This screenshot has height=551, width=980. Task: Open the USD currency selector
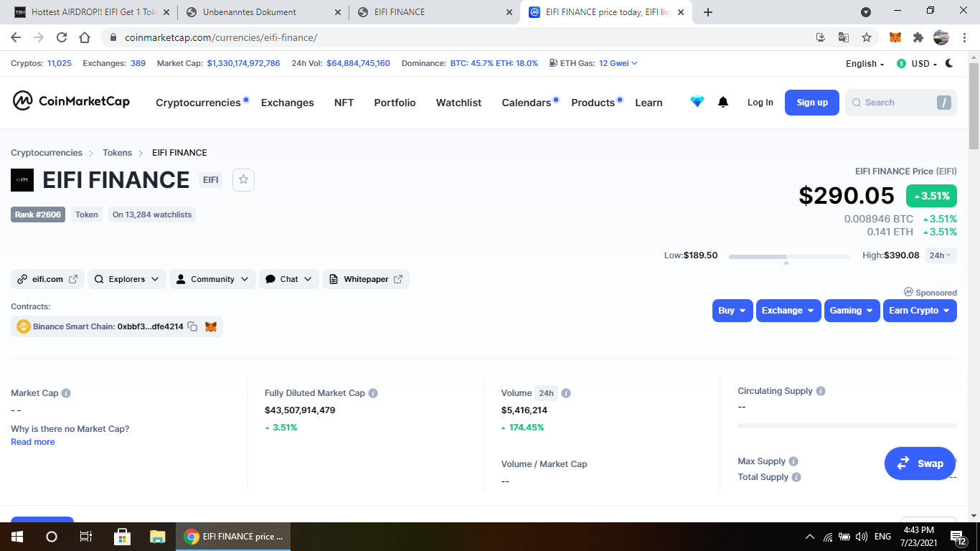click(x=917, y=64)
